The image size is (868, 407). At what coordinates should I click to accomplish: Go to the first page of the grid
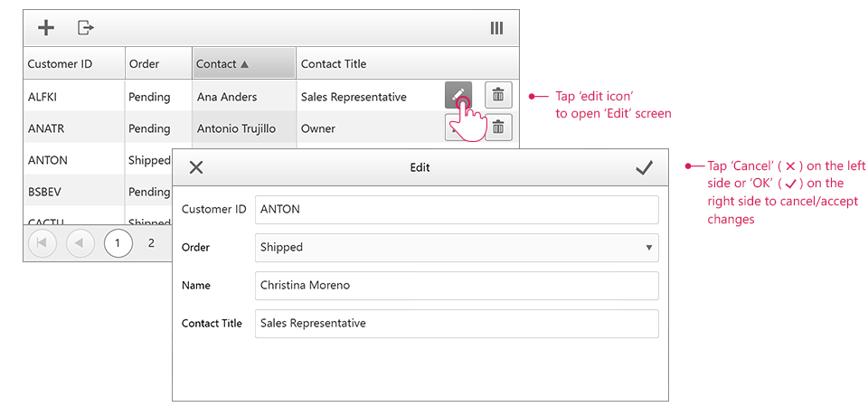42,243
